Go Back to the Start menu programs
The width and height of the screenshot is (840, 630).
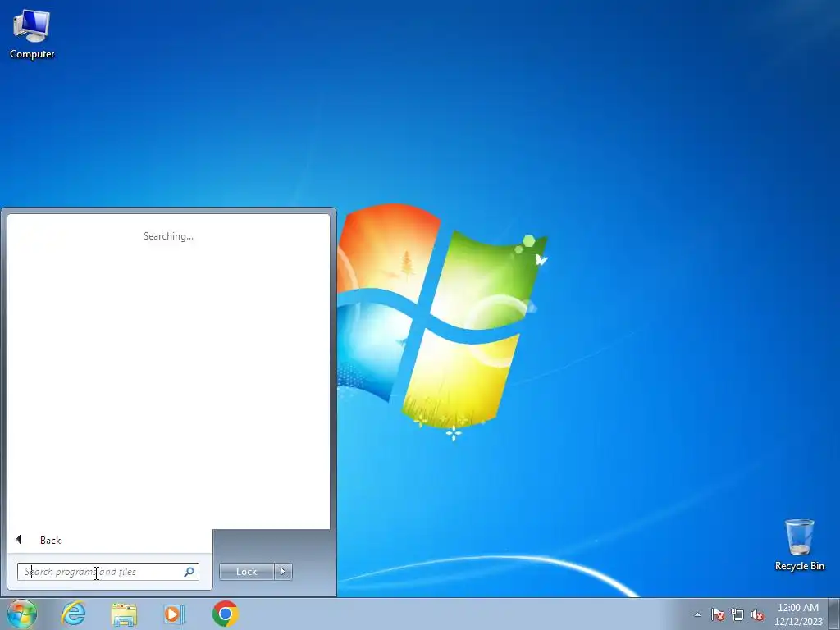[x=50, y=540]
